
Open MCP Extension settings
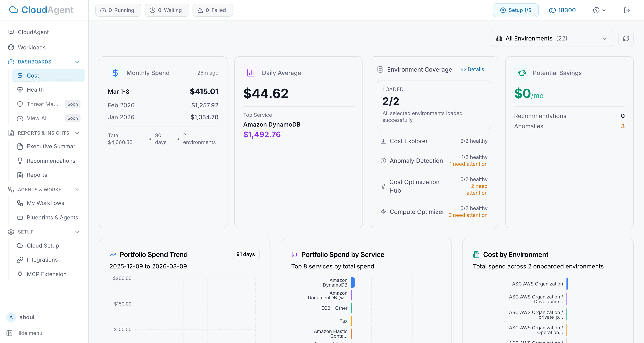[x=46, y=274]
